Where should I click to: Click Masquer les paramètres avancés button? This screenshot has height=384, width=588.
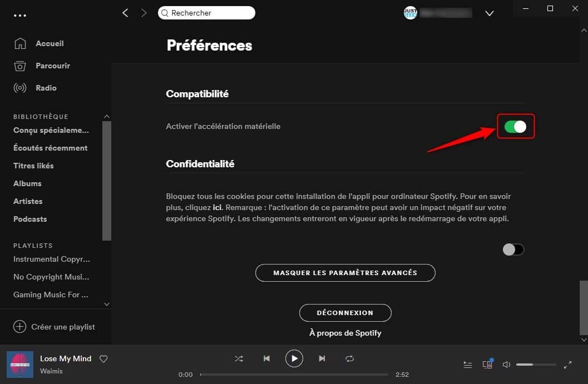345,273
